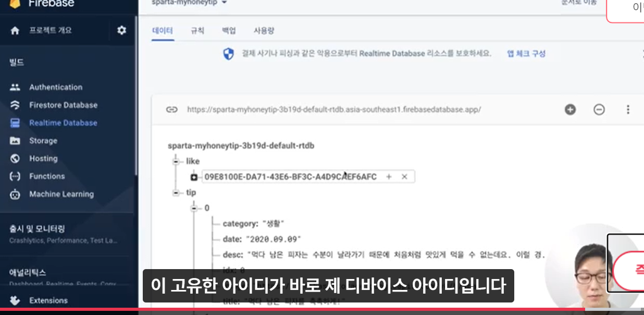The image size is (644, 315).
Task: Collapse the tip node
Action: (x=177, y=192)
